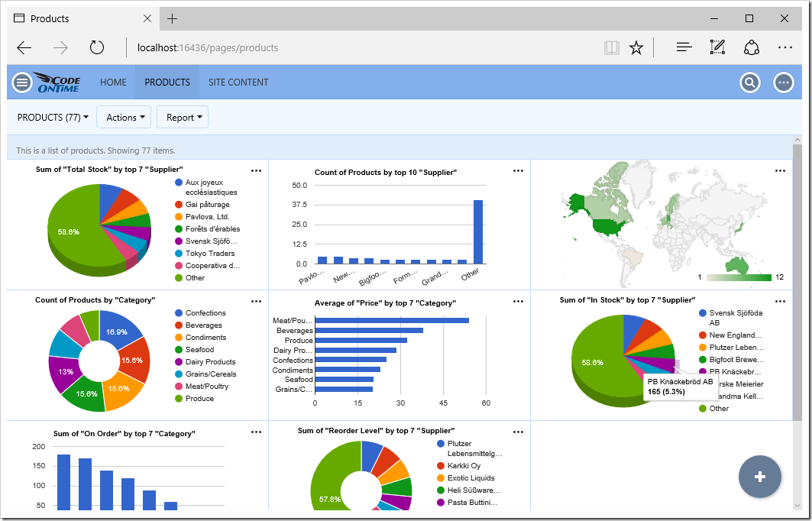Expand the PRODUCTS (77) view dropdown
This screenshot has width=812, height=521.
pos(53,118)
